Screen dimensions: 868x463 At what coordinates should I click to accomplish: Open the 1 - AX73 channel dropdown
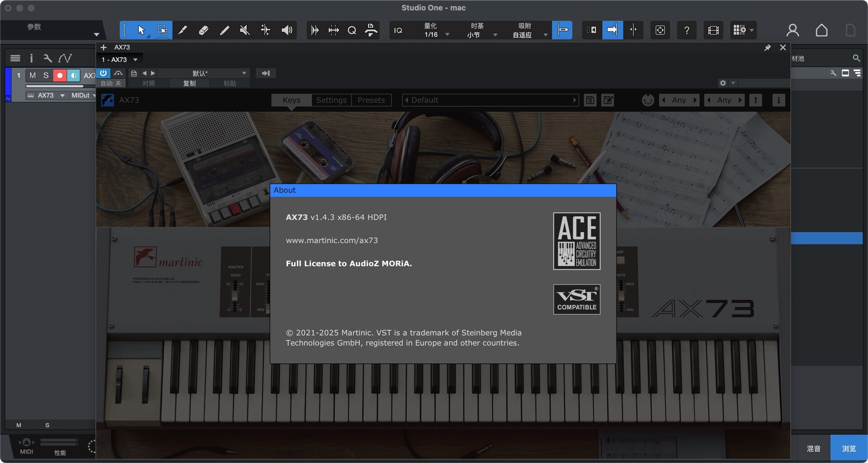(119, 60)
